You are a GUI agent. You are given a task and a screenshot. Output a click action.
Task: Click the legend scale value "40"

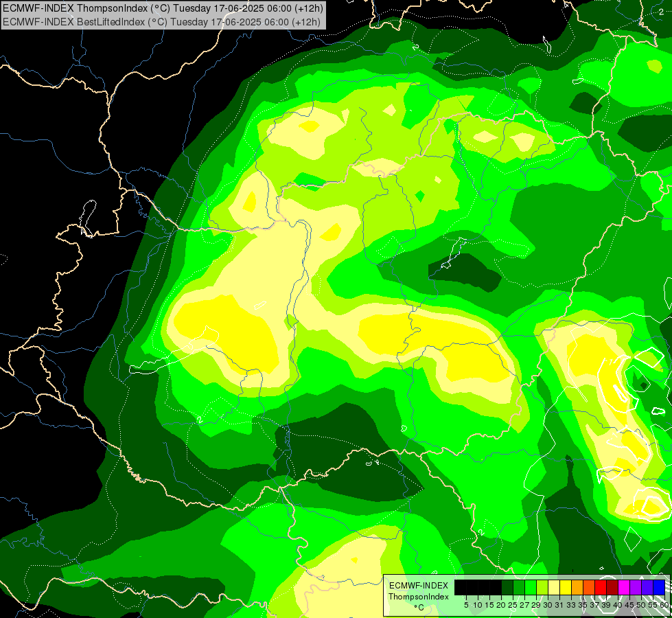[618, 605]
